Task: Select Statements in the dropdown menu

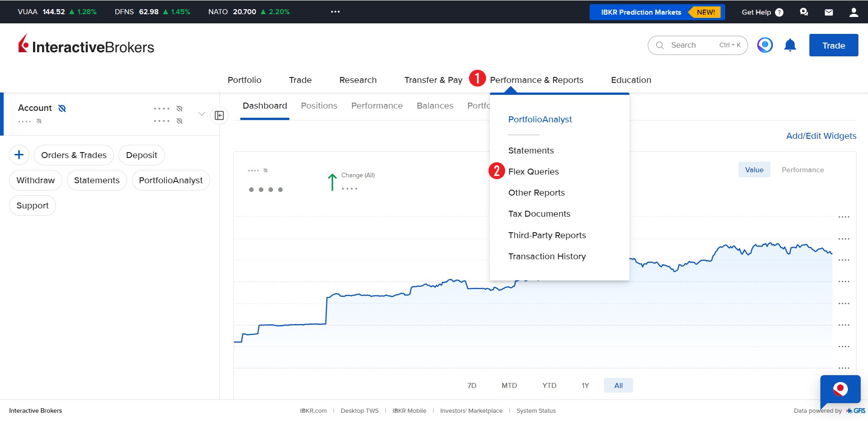Action: [531, 151]
